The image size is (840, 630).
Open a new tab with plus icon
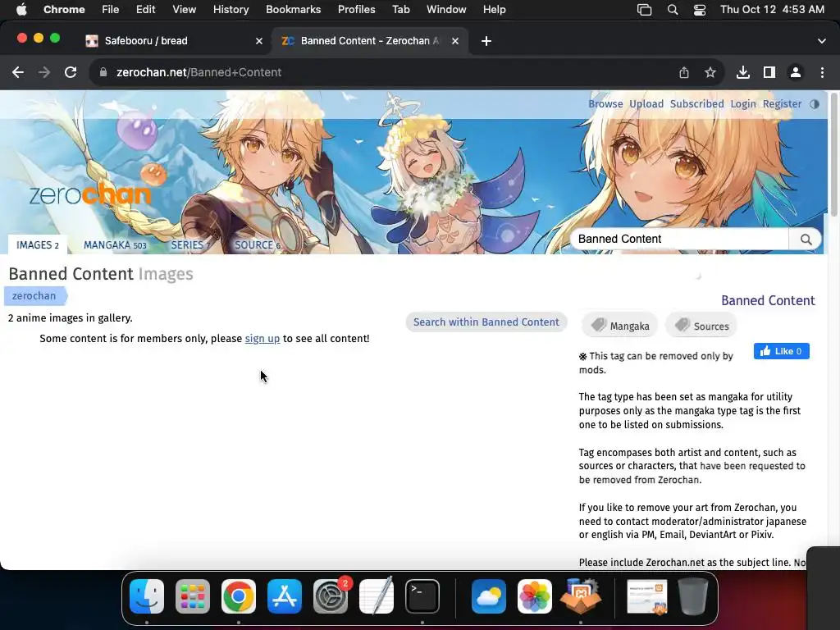point(486,41)
